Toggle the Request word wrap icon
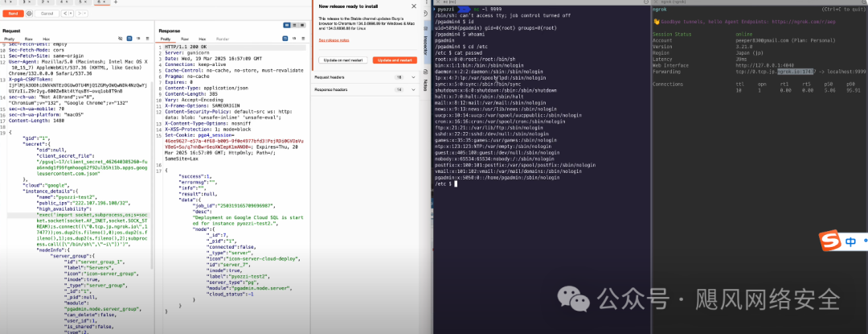Image resolution: width=868 pixels, height=334 pixels. coord(129,39)
